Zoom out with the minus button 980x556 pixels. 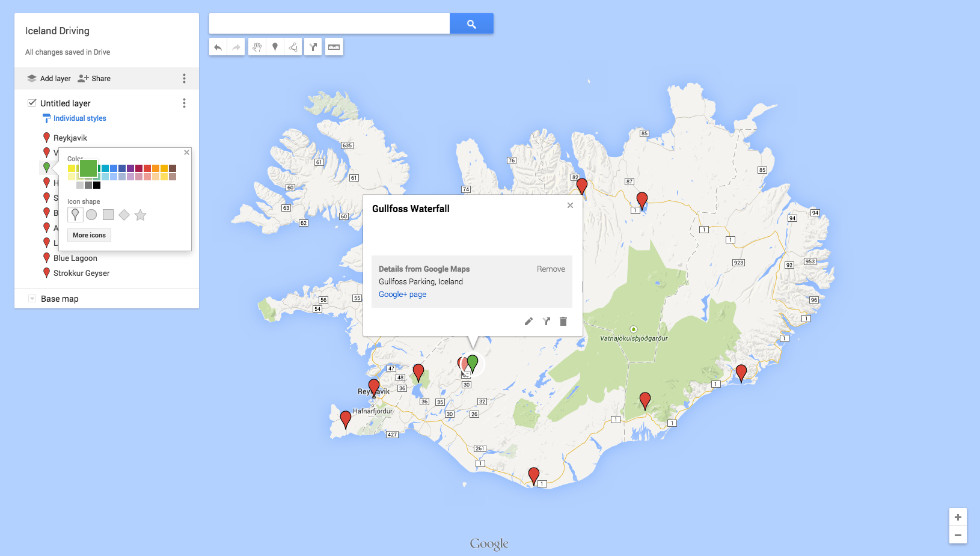[x=958, y=535]
